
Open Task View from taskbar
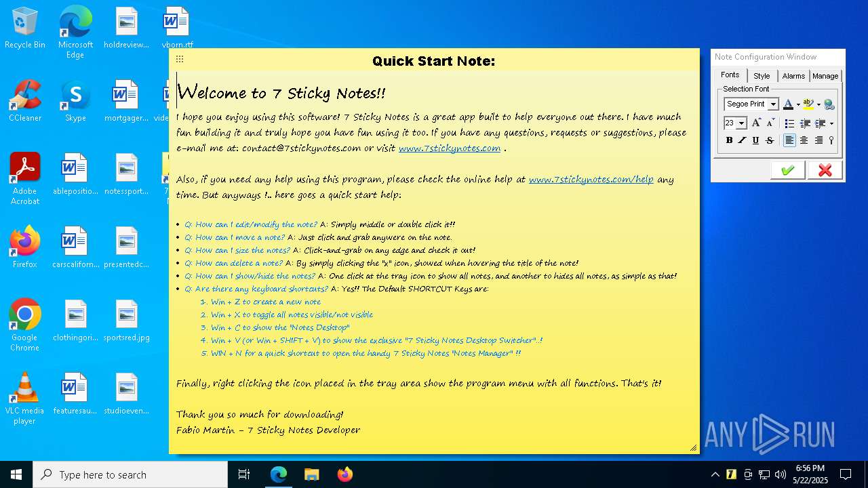click(x=244, y=474)
